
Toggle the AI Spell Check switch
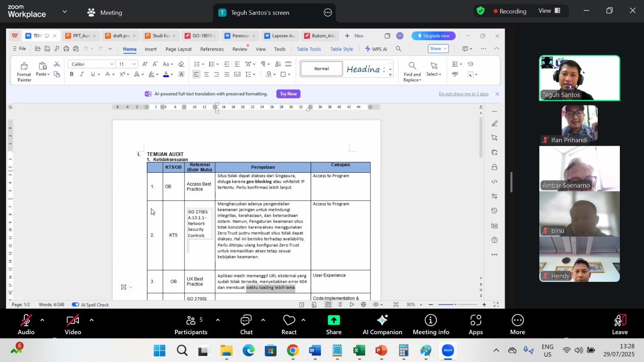[x=75, y=305]
